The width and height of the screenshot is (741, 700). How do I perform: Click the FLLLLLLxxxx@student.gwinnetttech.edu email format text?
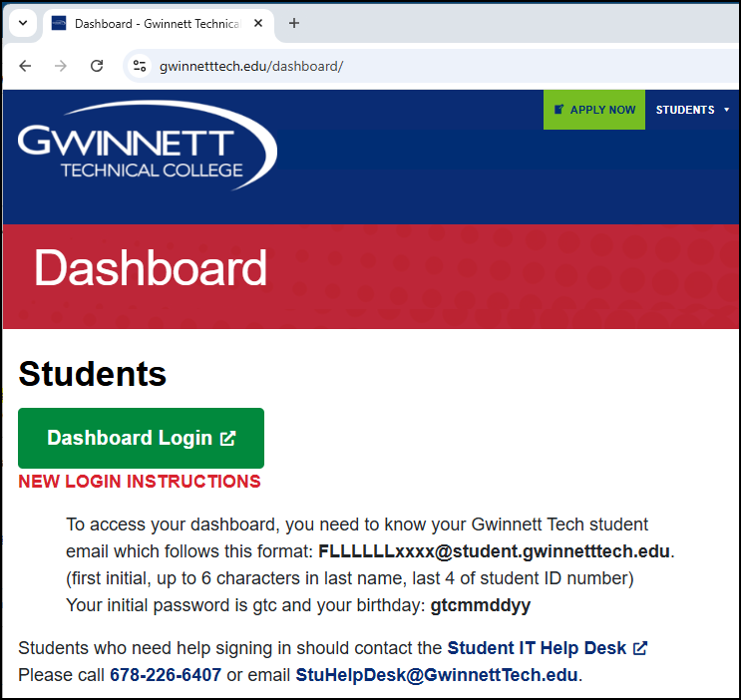point(494,551)
